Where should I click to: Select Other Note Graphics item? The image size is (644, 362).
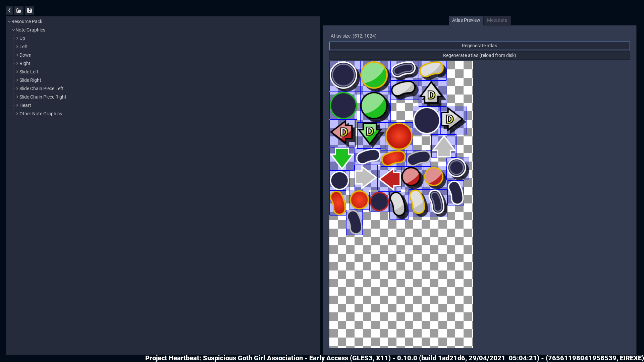(41, 114)
